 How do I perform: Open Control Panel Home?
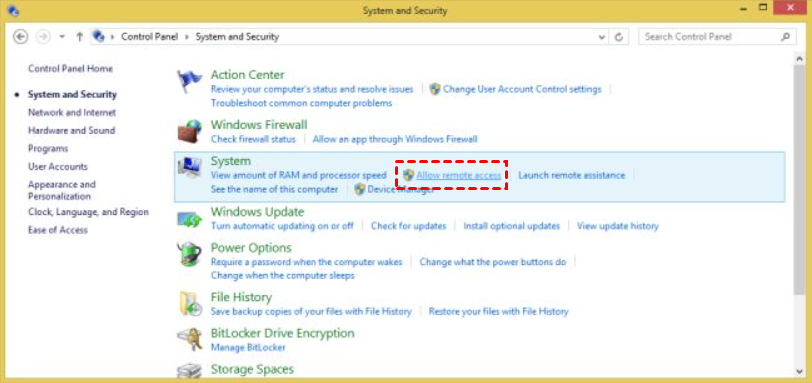coord(70,68)
